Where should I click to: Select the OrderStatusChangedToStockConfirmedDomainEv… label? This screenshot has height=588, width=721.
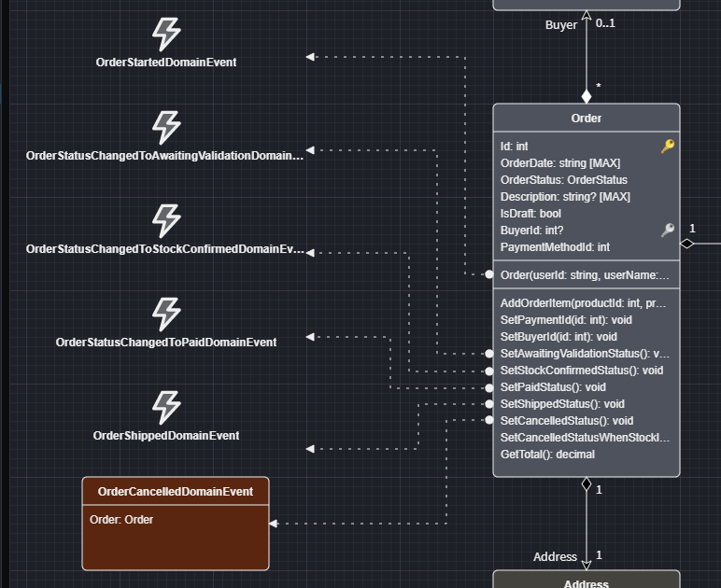(x=165, y=249)
